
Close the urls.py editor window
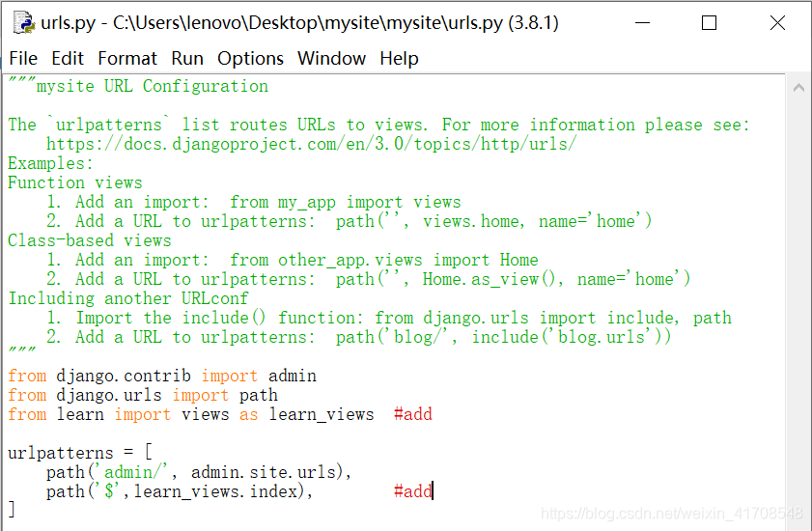[x=777, y=23]
